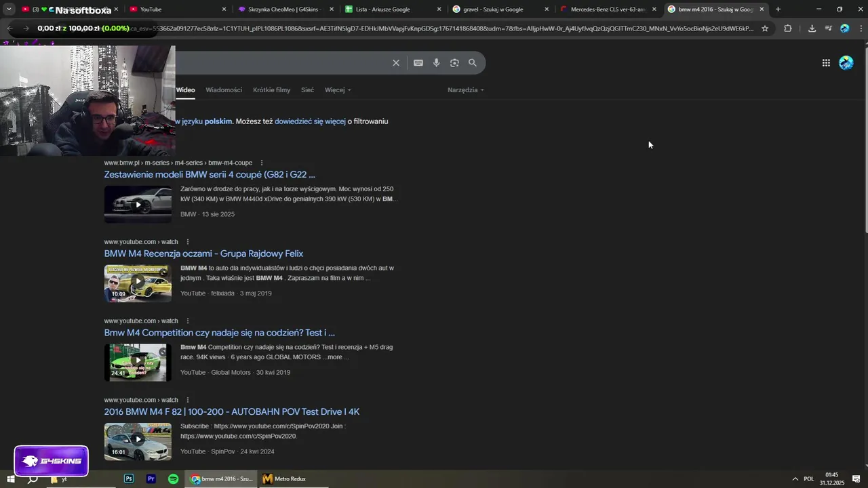Open Chrome downloads panel

(812, 28)
